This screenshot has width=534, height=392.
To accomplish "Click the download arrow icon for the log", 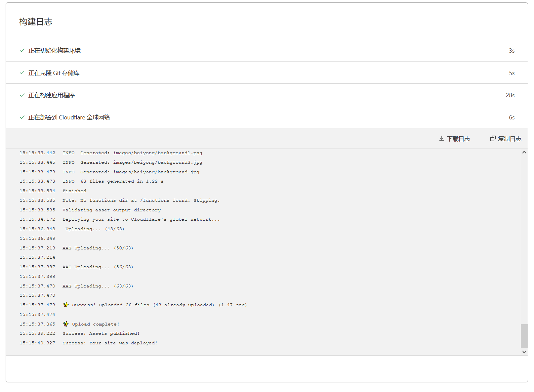I will (441, 139).
